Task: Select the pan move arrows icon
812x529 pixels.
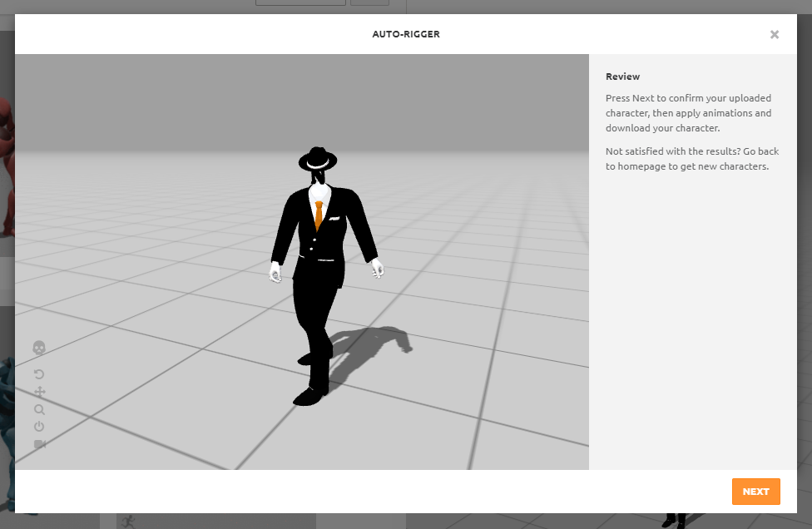Action: 39,392
